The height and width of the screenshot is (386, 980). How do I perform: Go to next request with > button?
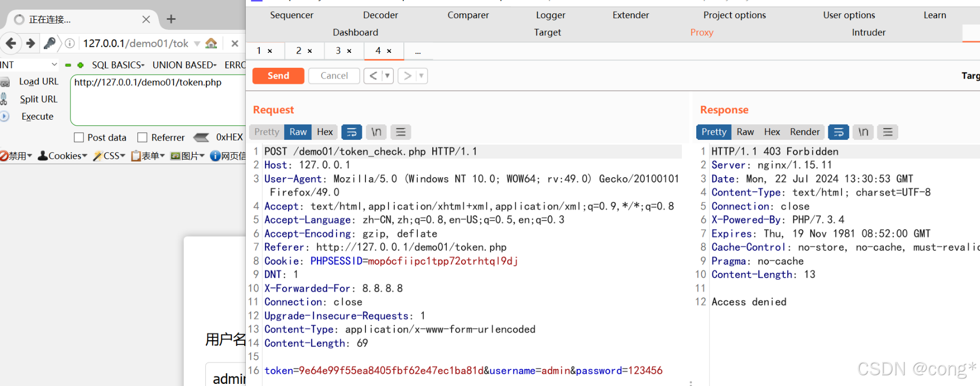coord(407,76)
